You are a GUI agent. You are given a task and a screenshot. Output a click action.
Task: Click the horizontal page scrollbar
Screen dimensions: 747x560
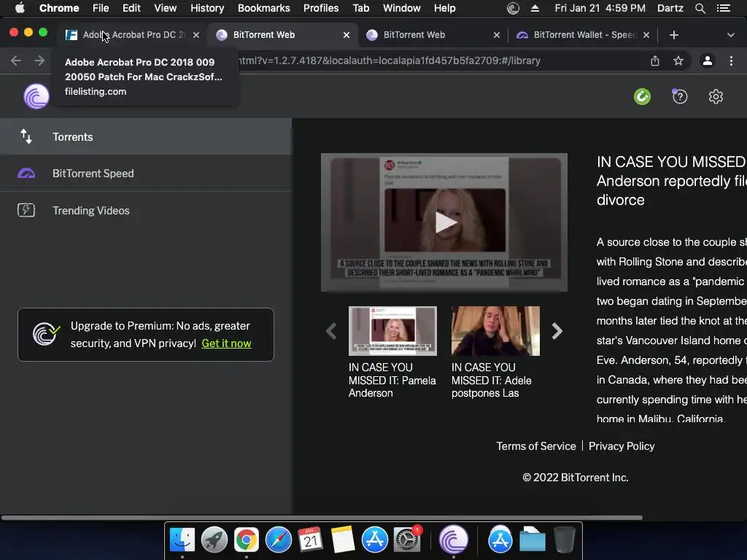(x=322, y=518)
